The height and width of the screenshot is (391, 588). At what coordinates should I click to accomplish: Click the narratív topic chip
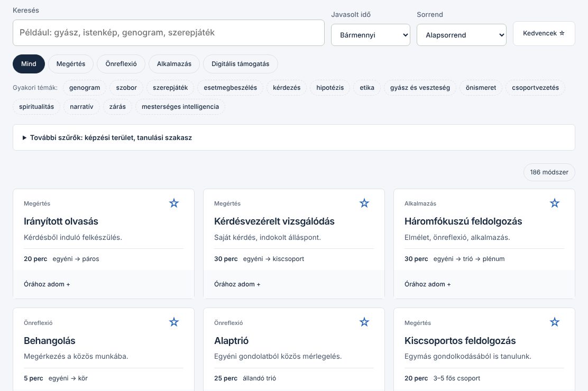(x=81, y=106)
